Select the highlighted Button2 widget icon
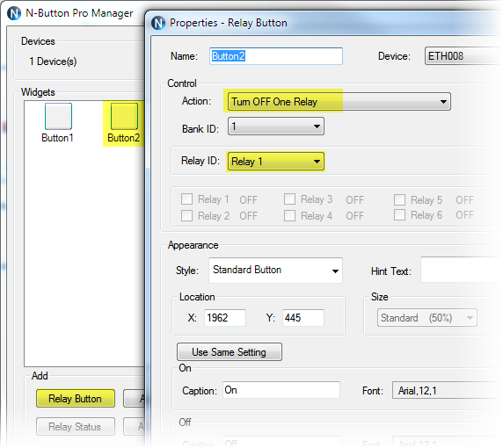Screen dimensions: 503x448 tap(124, 116)
